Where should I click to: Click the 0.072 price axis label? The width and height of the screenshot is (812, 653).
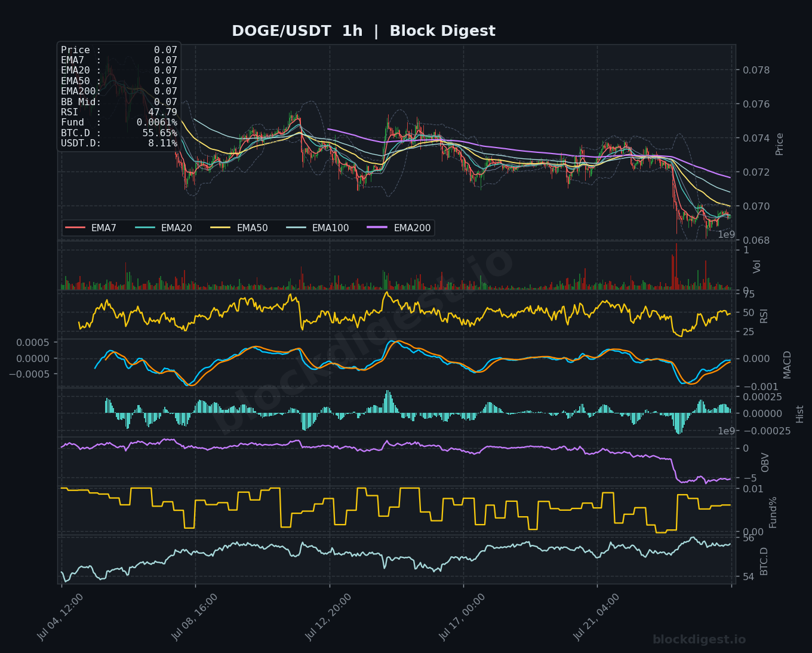click(756, 172)
